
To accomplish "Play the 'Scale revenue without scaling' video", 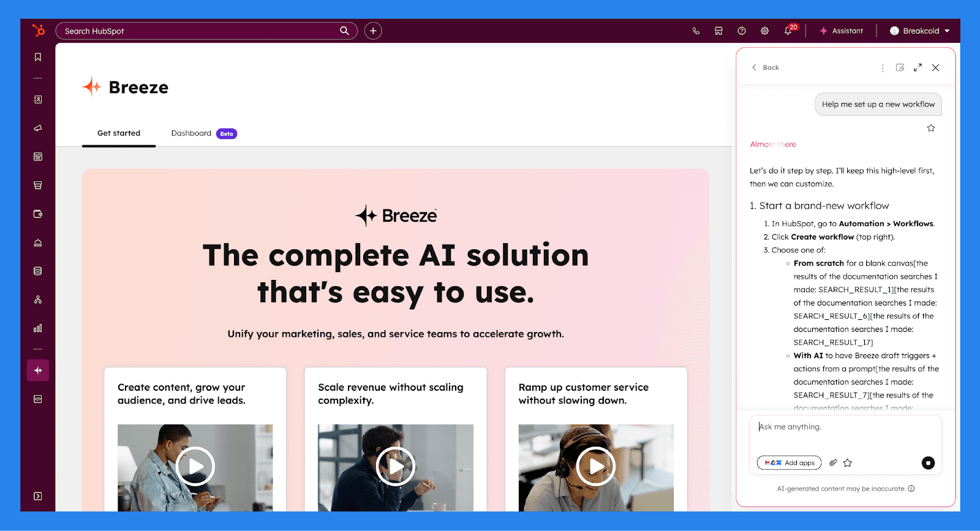I will tap(396, 467).
